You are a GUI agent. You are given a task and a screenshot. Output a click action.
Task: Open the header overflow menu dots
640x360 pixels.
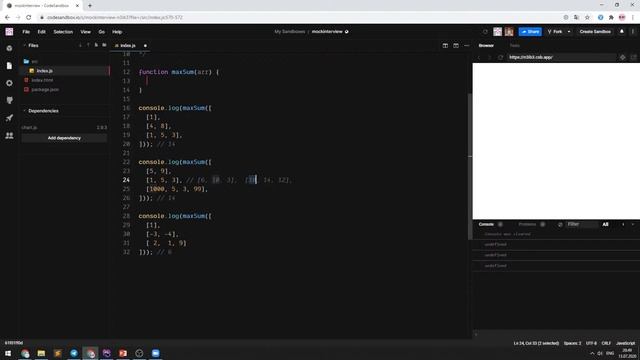(633, 31)
